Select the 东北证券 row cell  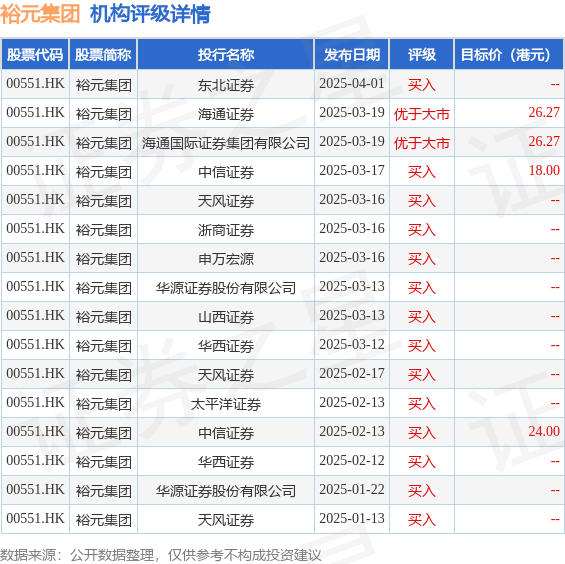[226, 85]
